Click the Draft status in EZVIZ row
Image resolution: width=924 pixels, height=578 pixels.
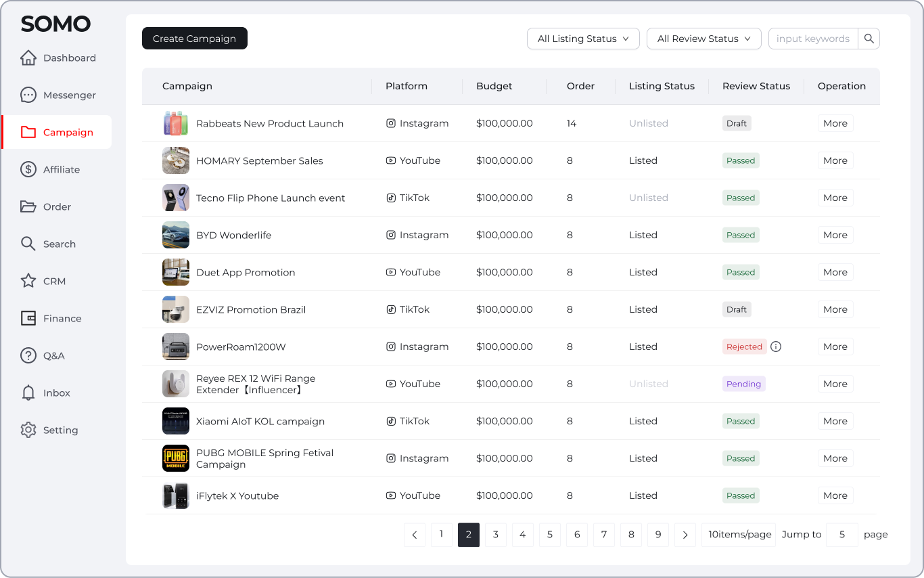coord(737,309)
